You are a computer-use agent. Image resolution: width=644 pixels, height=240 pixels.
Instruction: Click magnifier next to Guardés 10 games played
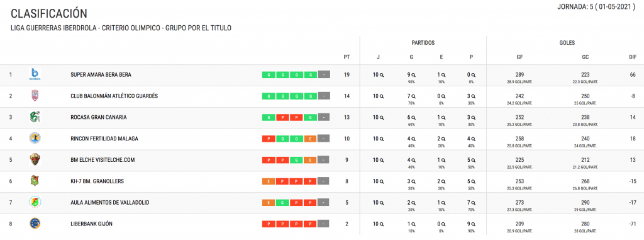point(382,96)
